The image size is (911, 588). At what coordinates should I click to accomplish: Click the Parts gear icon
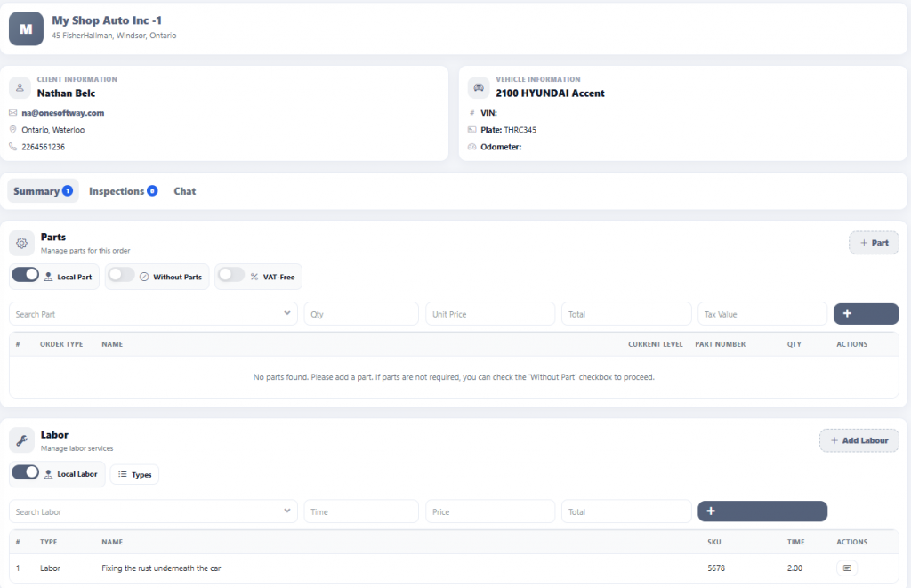click(x=22, y=243)
